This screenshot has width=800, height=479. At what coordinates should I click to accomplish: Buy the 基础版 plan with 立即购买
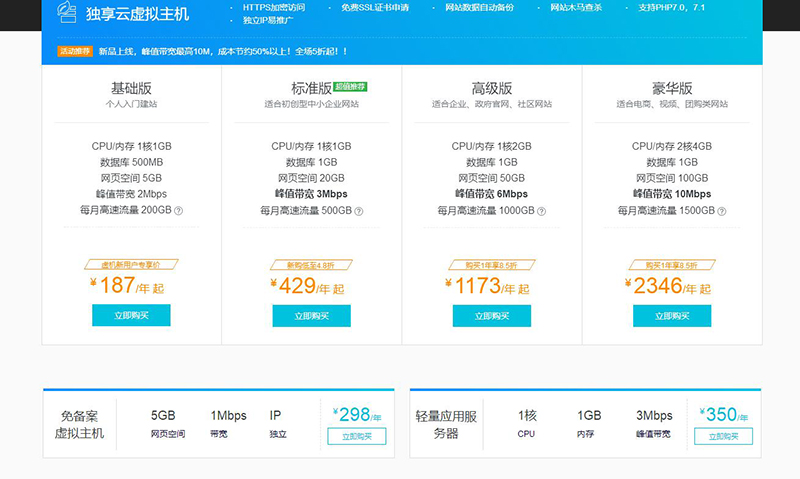tap(131, 315)
